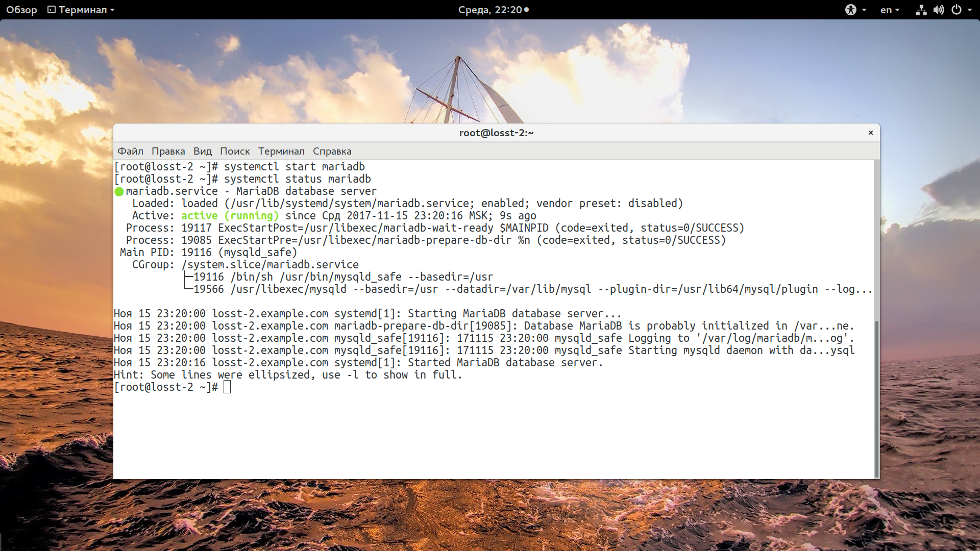Click the 'Hint: Some lines were ellipsized' line
This screenshot has height=551, width=980.
click(288, 375)
